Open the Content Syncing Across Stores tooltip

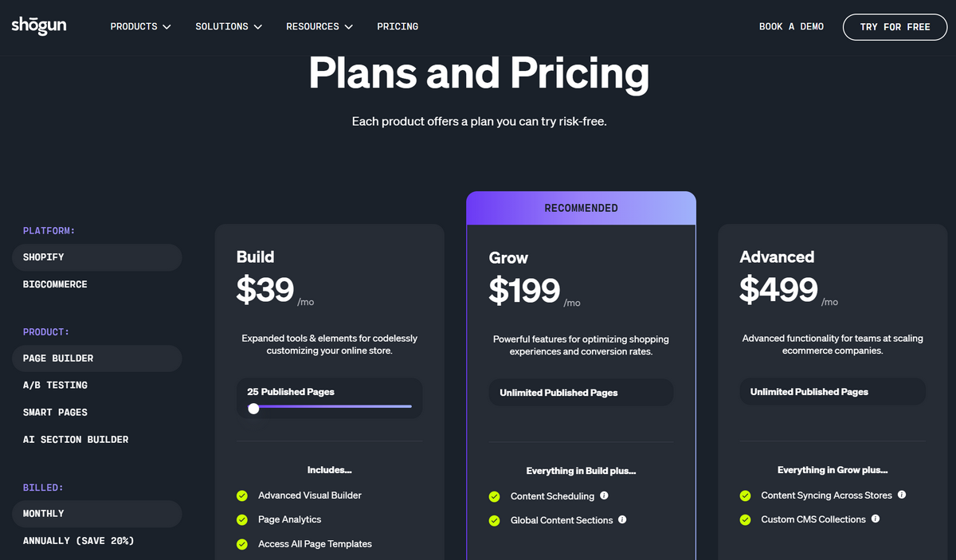click(901, 495)
